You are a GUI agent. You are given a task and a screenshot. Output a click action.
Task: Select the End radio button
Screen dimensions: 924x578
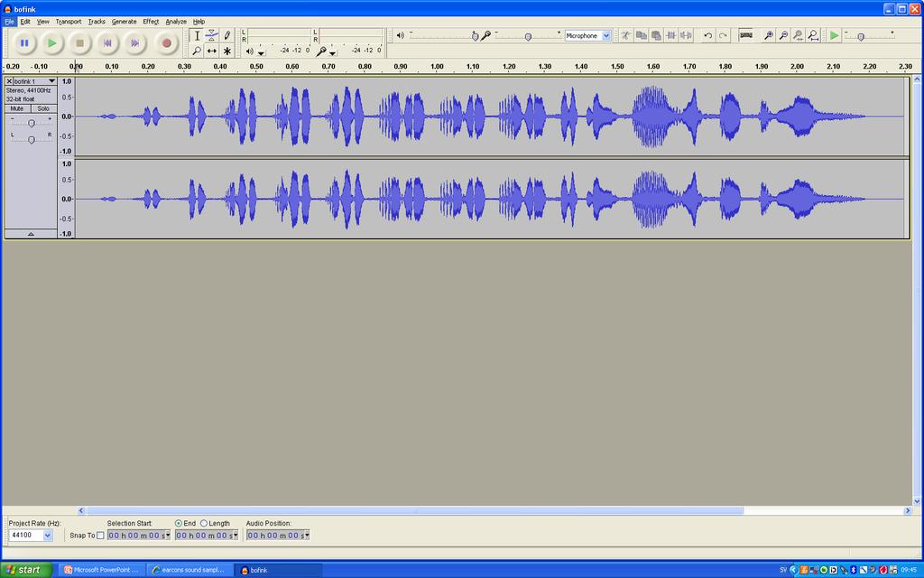[178, 523]
